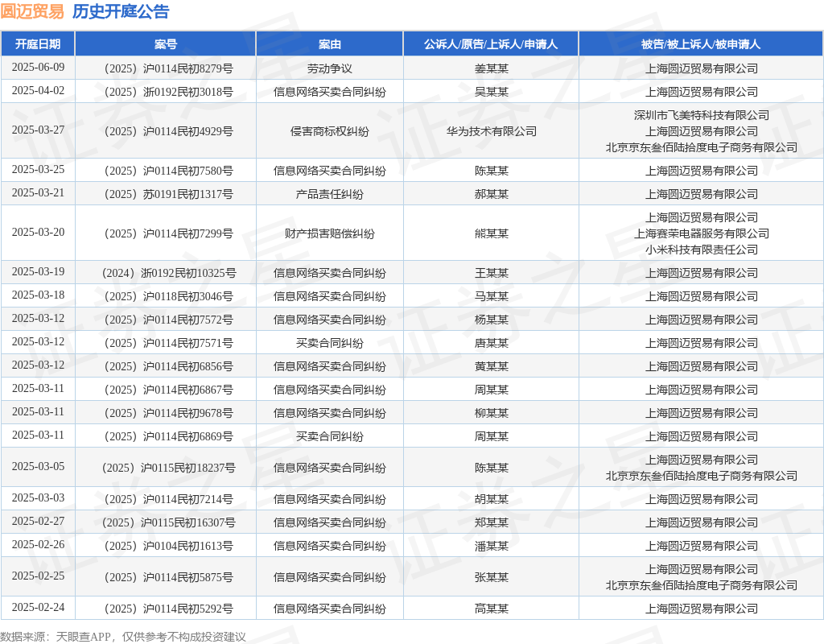
Task: Click case number (2025)沪0118民初3046号
Action: click(x=166, y=296)
